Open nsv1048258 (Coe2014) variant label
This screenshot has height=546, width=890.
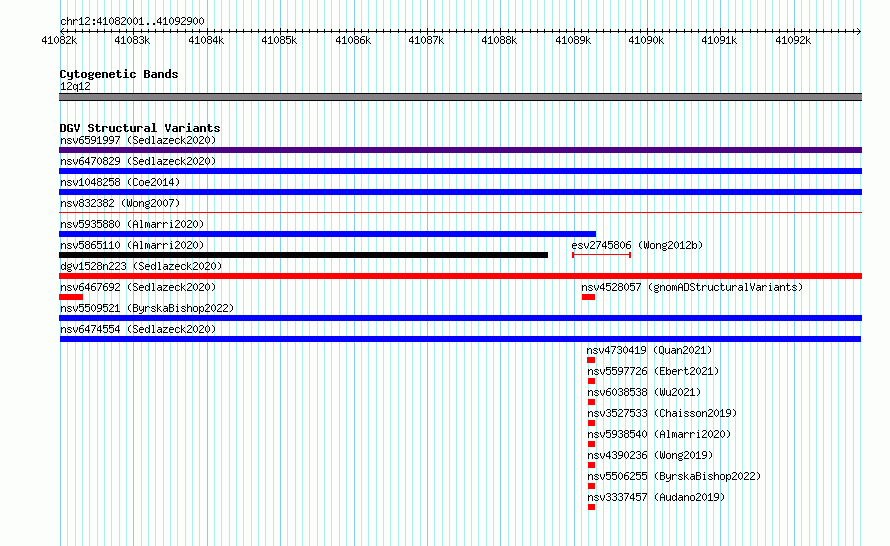click(x=120, y=182)
